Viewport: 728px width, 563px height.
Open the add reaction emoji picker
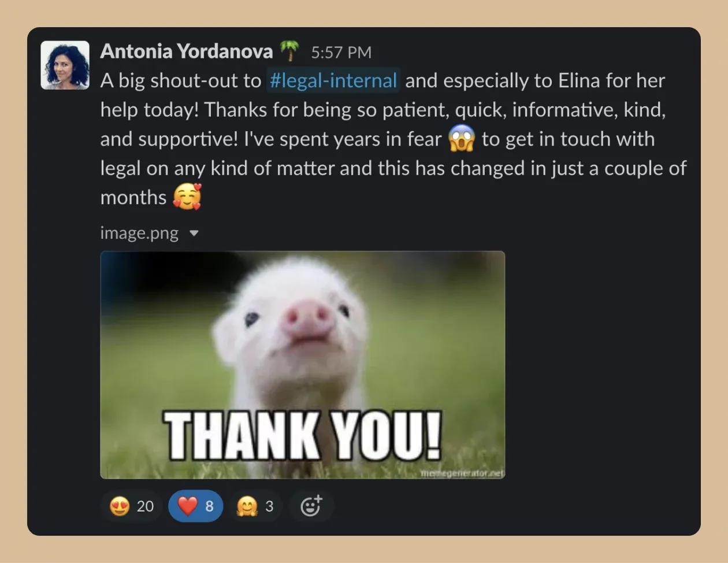[x=311, y=506]
